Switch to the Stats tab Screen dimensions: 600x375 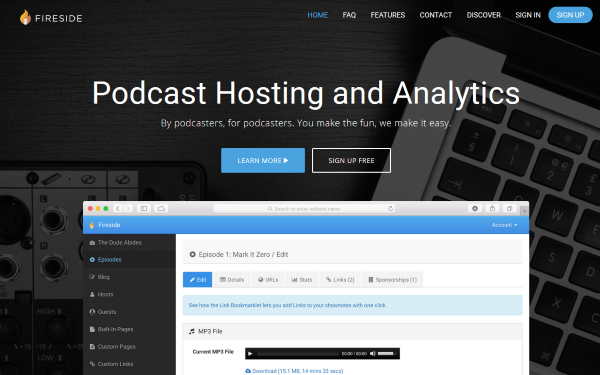(x=302, y=280)
